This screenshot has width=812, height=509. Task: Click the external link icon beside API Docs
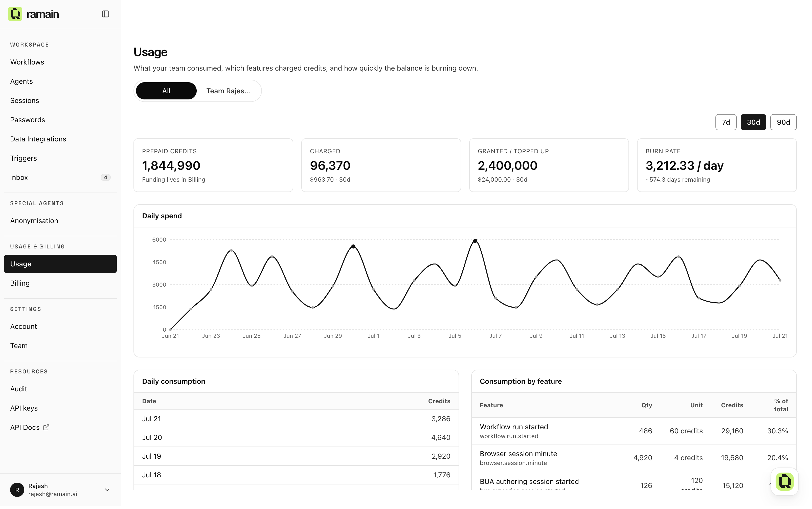point(47,428)
